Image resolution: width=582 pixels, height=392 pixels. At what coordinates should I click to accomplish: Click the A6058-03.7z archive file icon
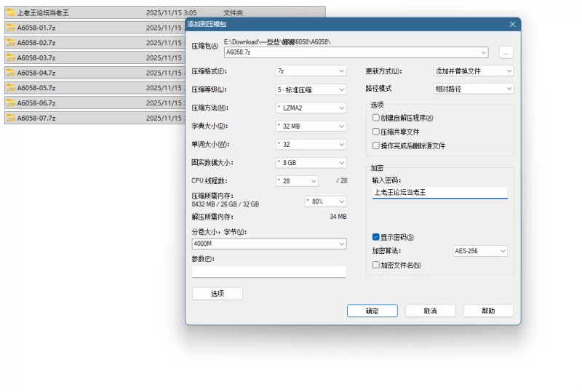10,57
